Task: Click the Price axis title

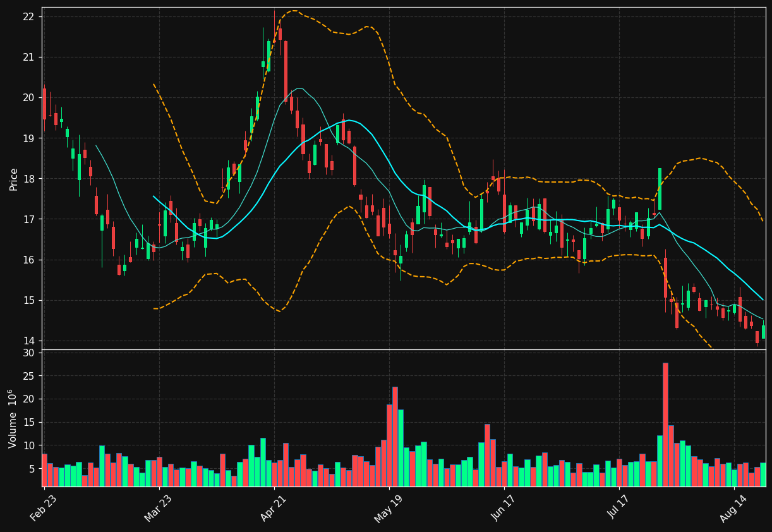Action: tap(13, 179)
